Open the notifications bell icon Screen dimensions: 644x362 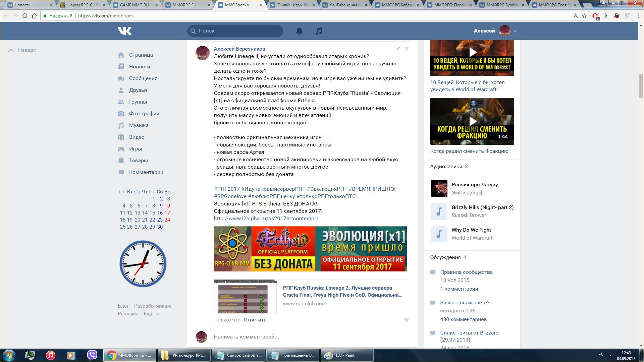[x=299, y=31]
